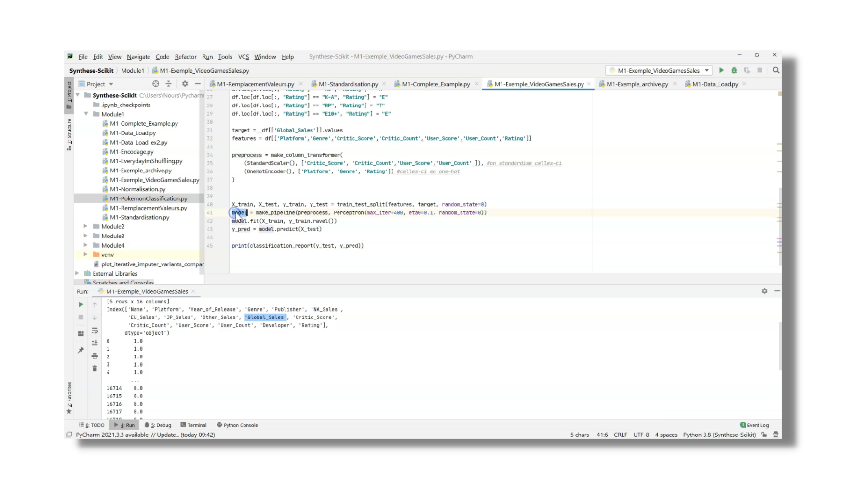868x488 pixels.
Task: Open the File menu
Action: click(x=83, y=57)
